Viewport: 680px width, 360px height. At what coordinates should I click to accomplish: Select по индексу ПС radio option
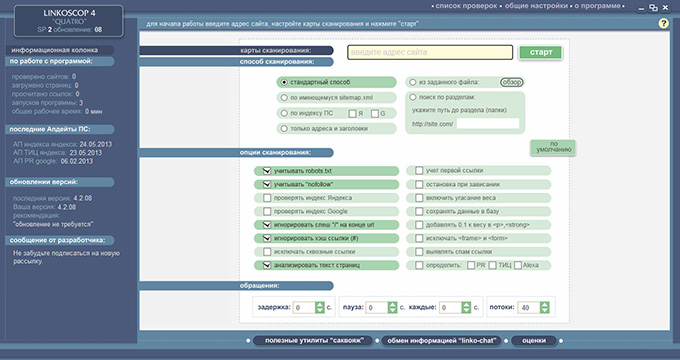[284, 113]
